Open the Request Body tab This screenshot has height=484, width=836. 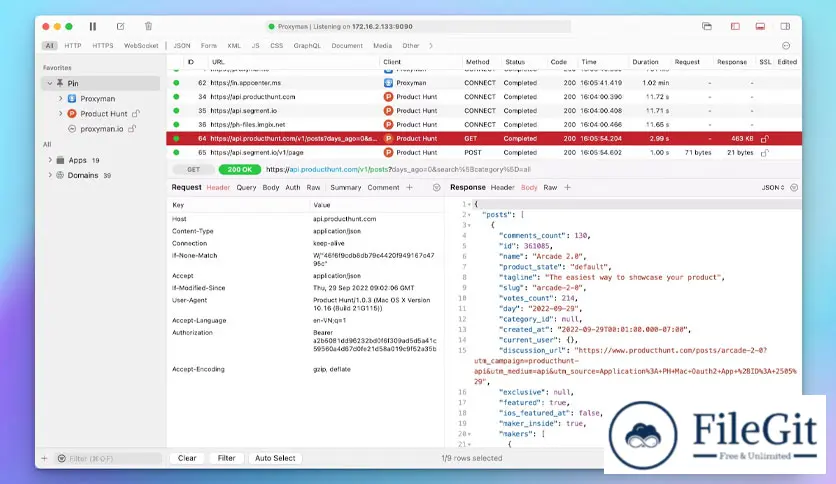(x=271, y=188)
